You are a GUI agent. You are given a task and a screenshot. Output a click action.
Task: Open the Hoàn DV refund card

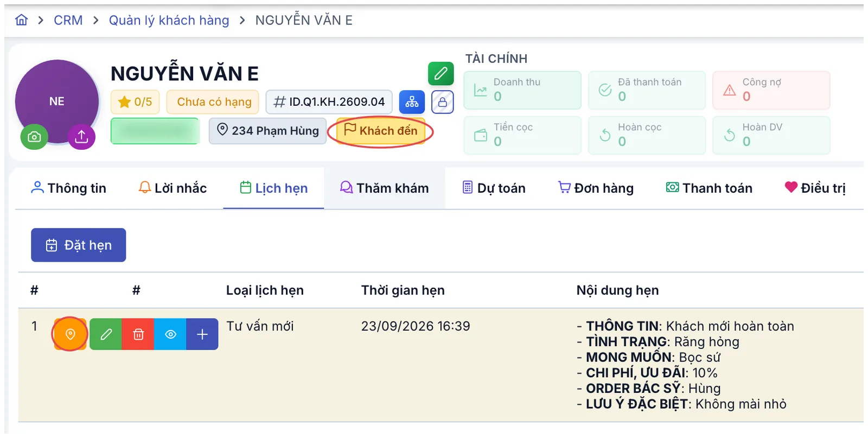(771, 135)
